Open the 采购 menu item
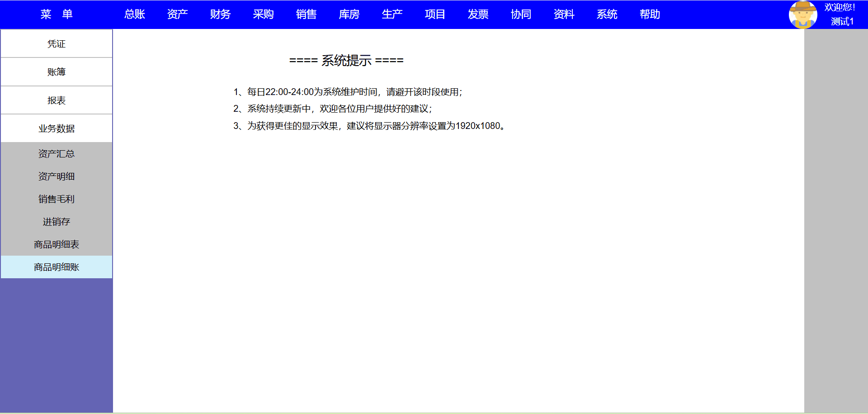 263,14
